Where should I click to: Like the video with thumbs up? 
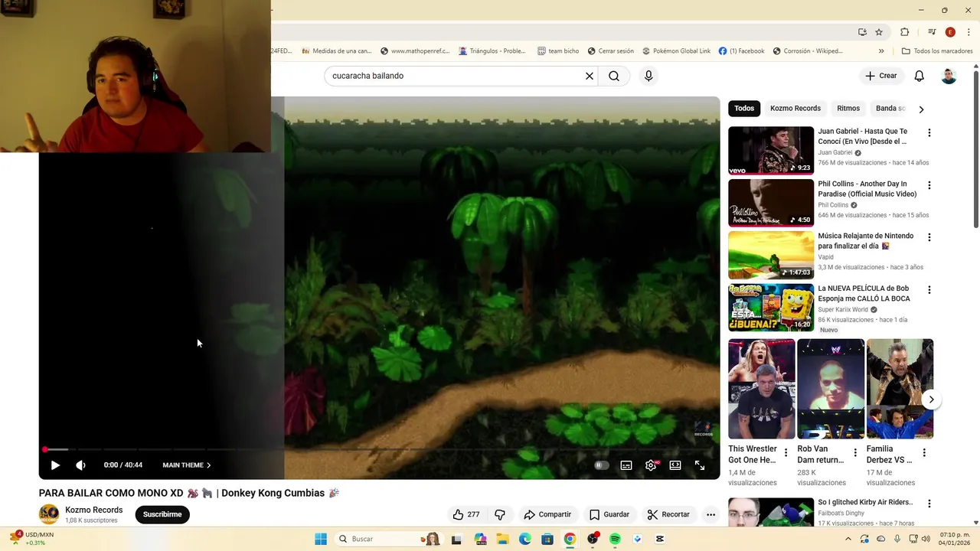tap(466, 514)
